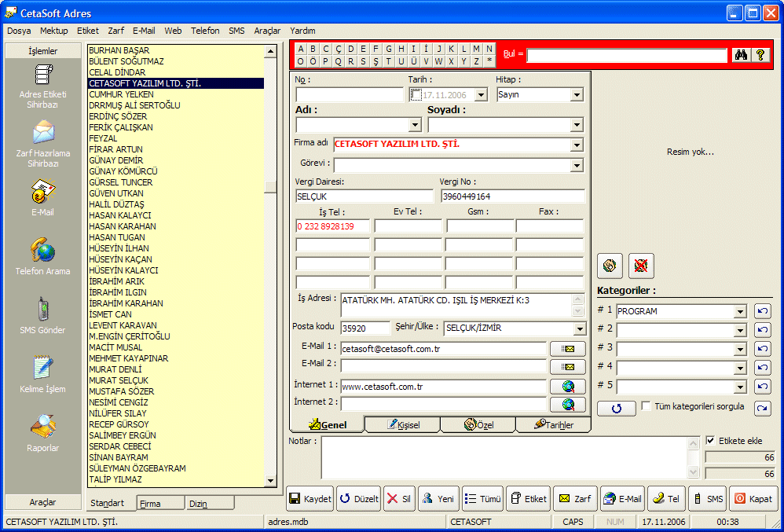Click the contact list scrollbar thumb
784x532 pixels.
[x=270, y=186]
